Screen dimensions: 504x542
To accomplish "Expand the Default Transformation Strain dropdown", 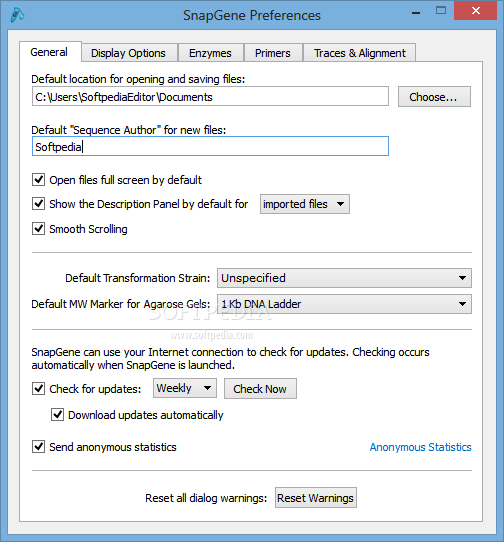I will click(344, 278).
